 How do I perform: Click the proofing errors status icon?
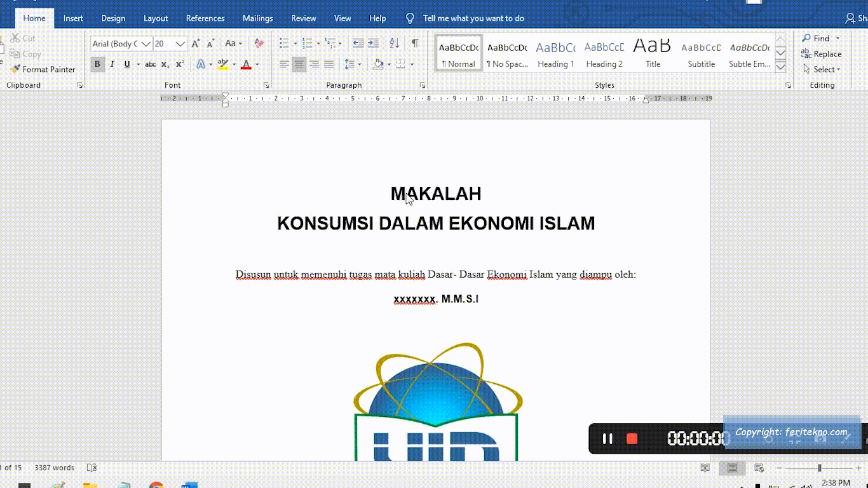[92, 468]
